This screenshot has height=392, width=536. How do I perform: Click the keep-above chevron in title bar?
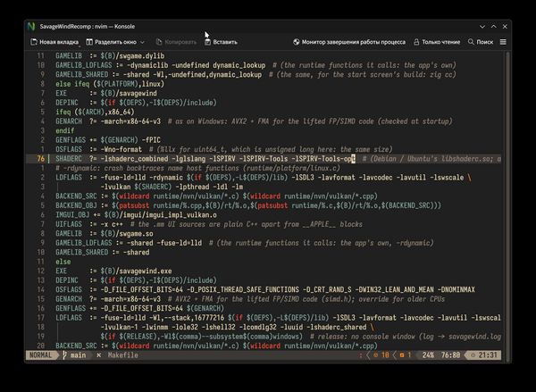[494, 26]
